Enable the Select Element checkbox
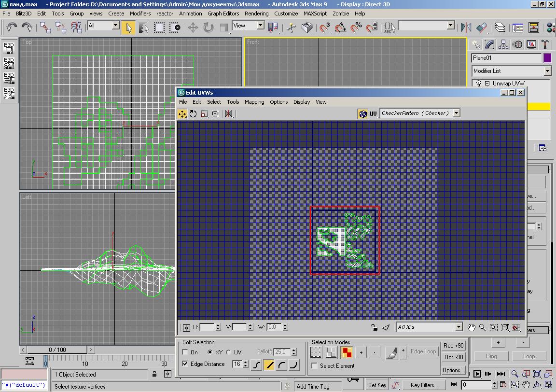Viewport: 556px width, 392px height. pos(315,366)
